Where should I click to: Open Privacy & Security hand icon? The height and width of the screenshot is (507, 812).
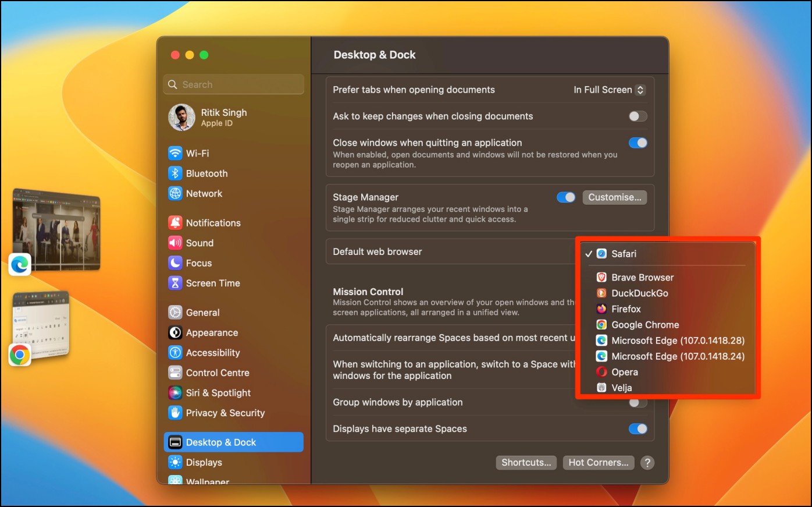175,413
